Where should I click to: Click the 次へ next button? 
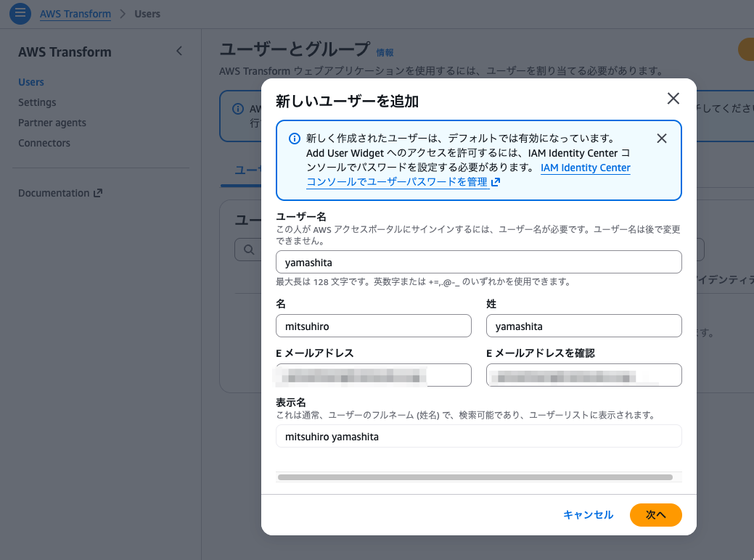coord(655,514)
